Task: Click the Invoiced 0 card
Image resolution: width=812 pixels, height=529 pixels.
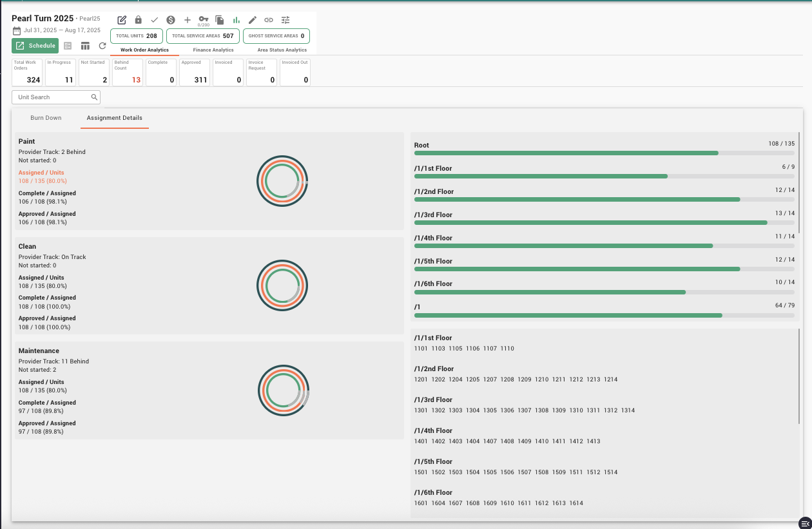Action: [x=228, y=72]
